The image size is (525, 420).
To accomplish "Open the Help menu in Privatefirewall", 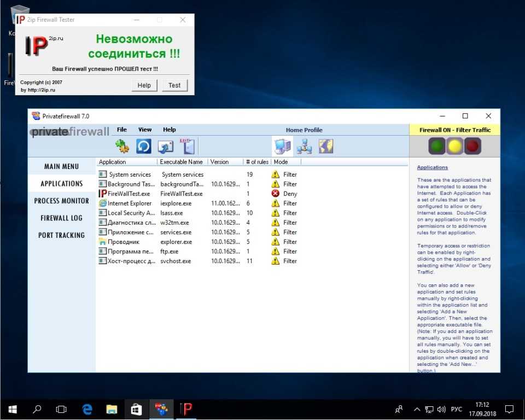I will point(170,130).
